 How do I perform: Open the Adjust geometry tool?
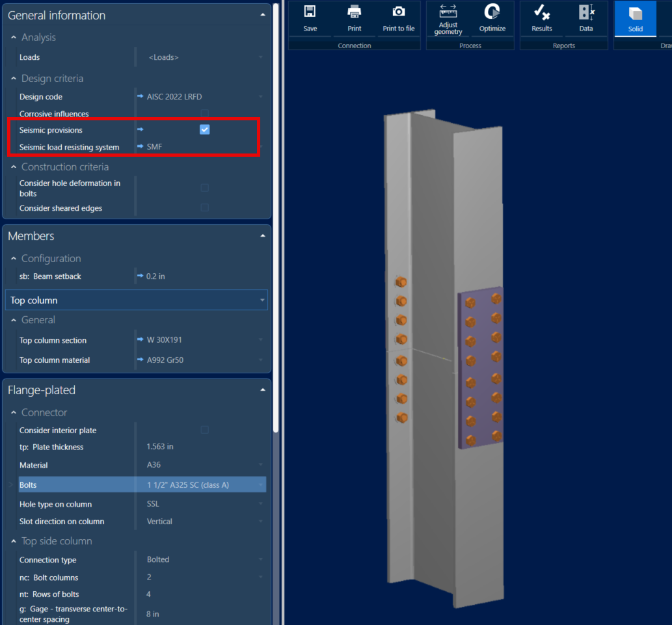(448, 18)
